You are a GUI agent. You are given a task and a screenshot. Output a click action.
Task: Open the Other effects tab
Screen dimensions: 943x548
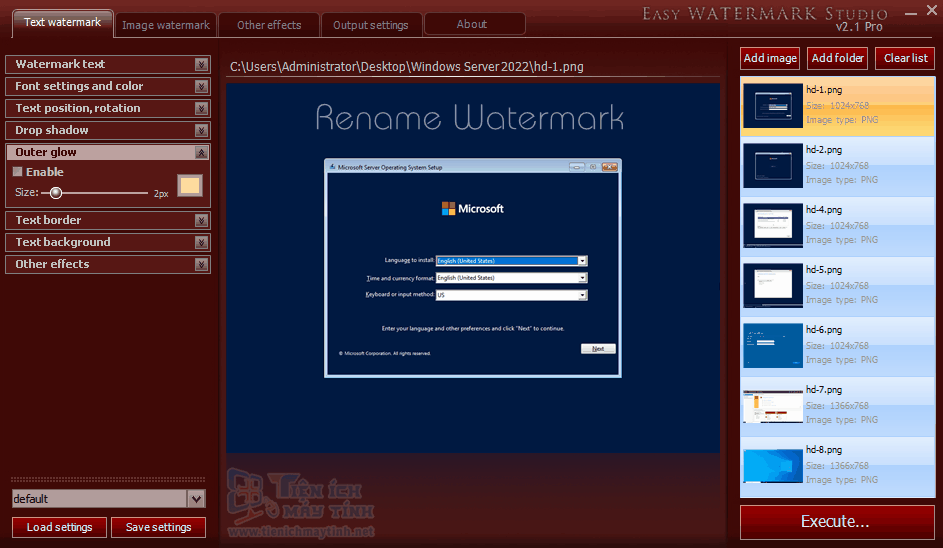(269, 25)
